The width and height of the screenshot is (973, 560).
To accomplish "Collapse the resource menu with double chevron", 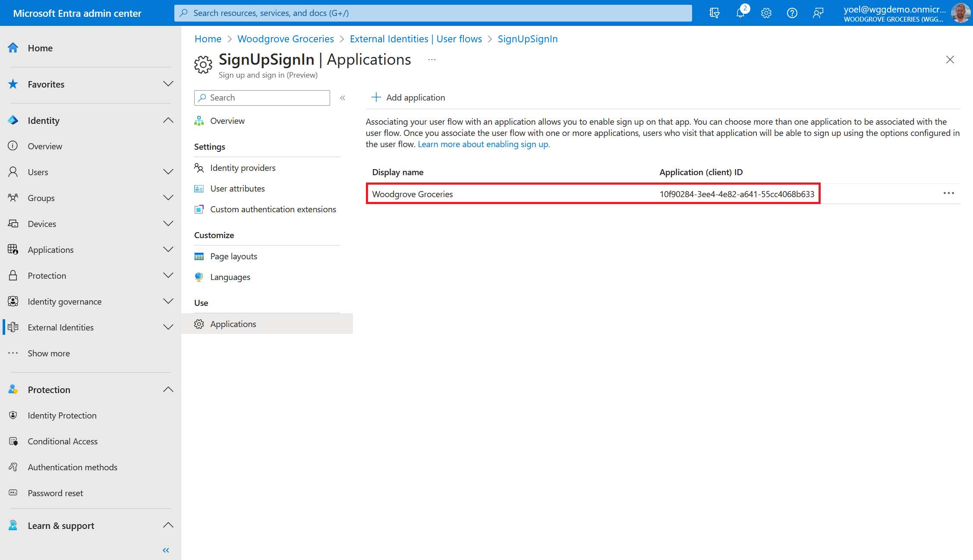I will [x=343, y=98].
